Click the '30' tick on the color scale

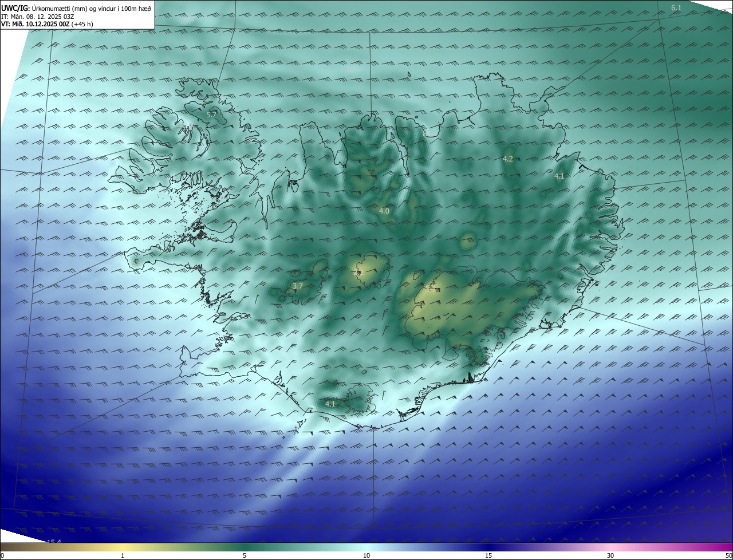tap(610, 555)
